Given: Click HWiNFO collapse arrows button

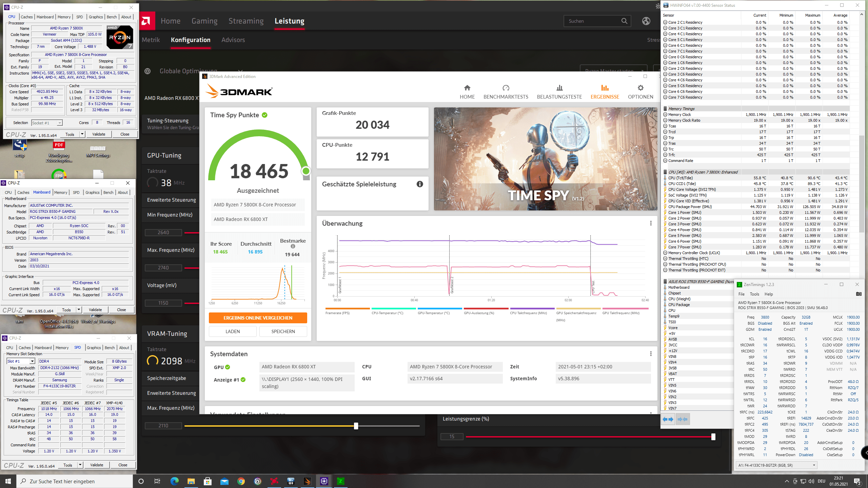Looking at the screenshot, I should tap(683, 419).
